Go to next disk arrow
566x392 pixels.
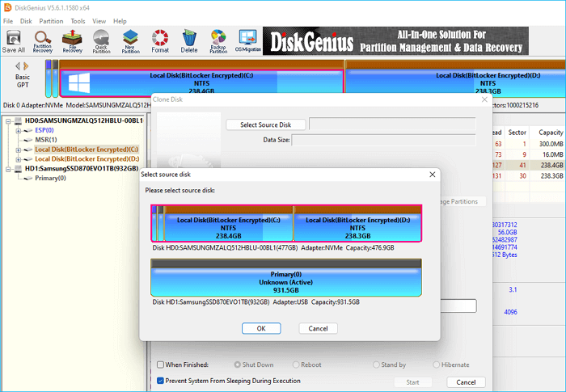pos(26,66)
